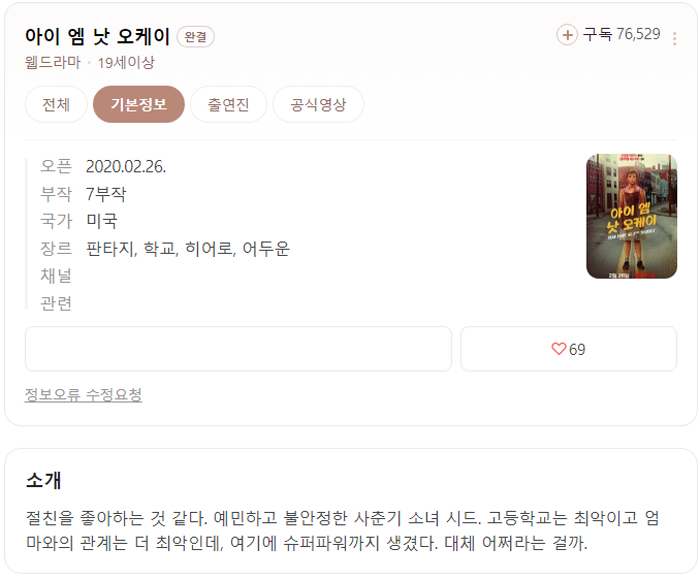Click the 미국 country value
This screenshot has width=700, height=579.
click(x=102, y=221)
